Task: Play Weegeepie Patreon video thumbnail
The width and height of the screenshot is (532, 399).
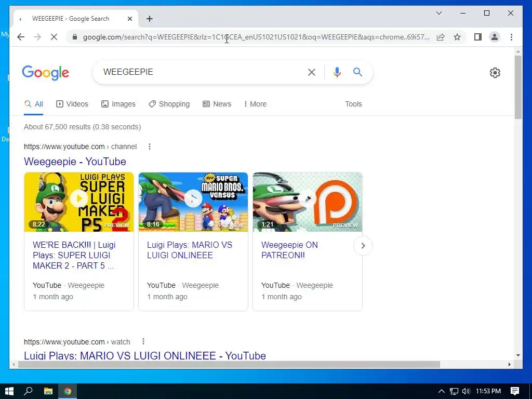Action: (x=308, y=202)
